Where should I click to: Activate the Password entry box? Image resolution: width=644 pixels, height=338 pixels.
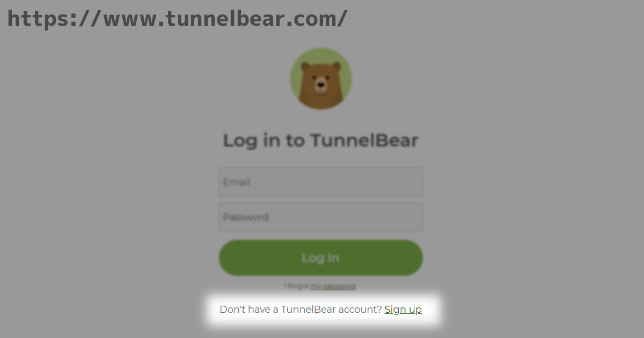click(x=321, y=217)
